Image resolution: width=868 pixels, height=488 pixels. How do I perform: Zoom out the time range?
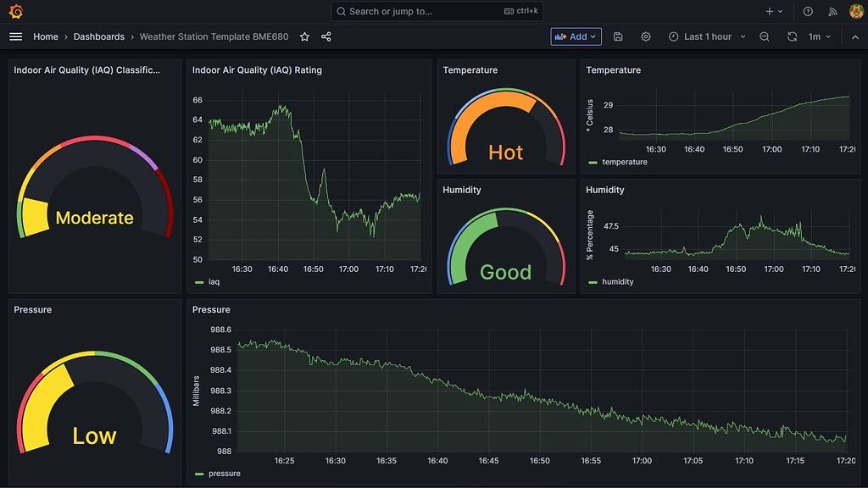tap(764, 36)
